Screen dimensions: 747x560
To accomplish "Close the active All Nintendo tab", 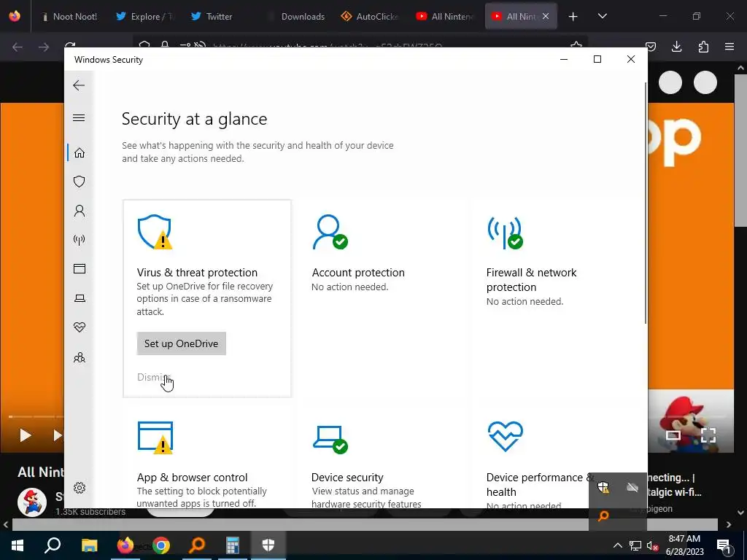I will coord(546,16).
